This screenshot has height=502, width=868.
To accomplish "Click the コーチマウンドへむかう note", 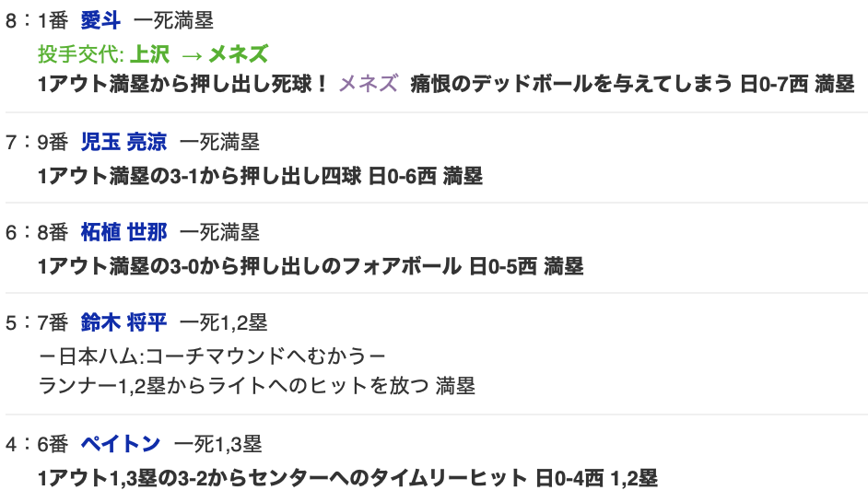I will (x=212, y=356).
